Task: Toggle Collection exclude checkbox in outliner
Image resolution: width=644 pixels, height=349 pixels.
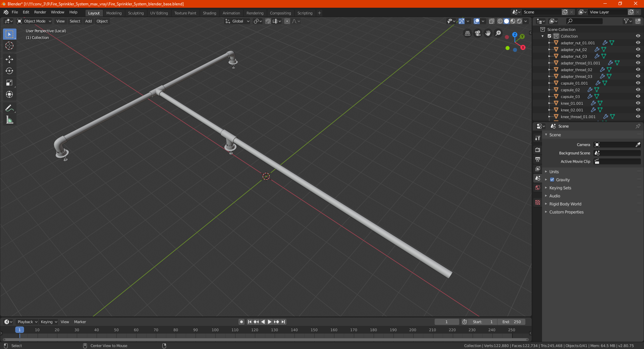Action: point(549,36)
